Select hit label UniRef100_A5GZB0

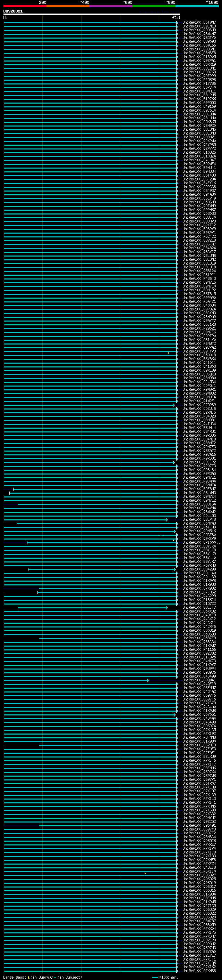(199, 535)
